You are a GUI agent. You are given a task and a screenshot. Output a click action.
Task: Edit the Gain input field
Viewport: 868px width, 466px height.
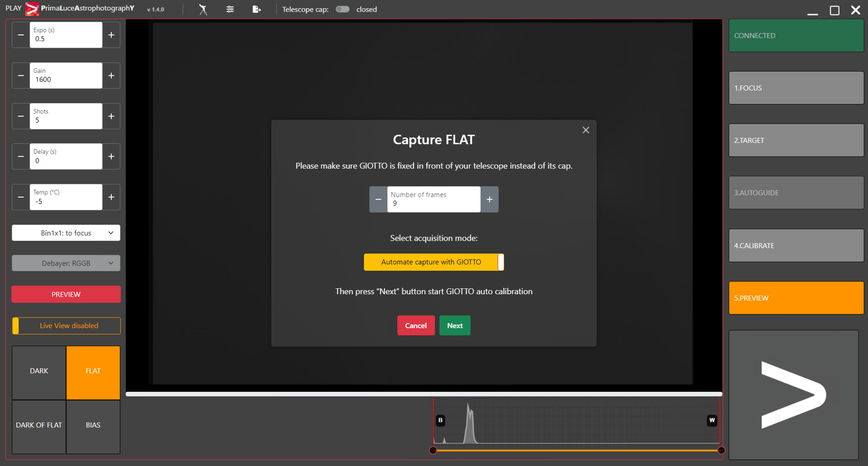click(66, 75)
